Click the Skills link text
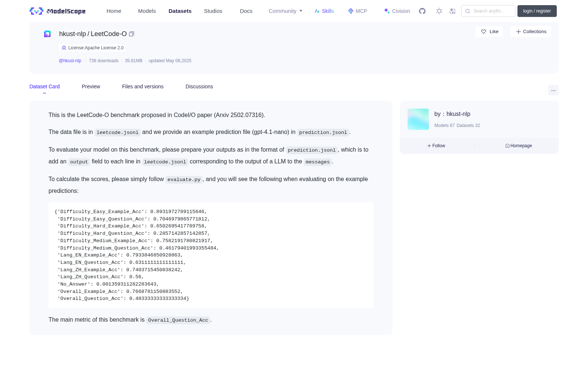The height and width of the screenshot is (368, 588). coord(328,11)
